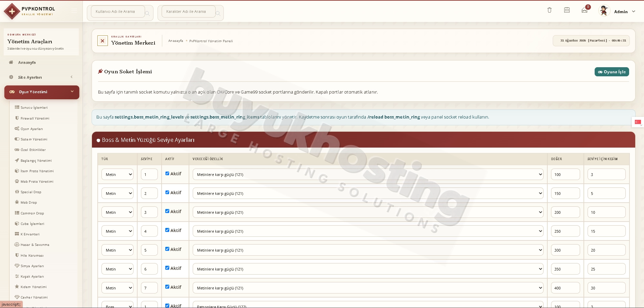Open Simya Ayarları in the sidebar
Image resolution: width=644 pixels, height=308 pixels.
(x=32, y=266)
